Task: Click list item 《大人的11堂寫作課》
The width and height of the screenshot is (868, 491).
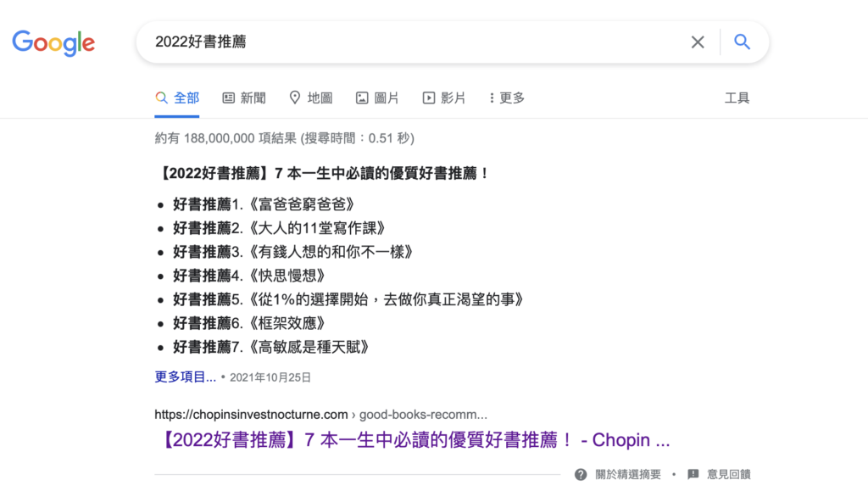Action: click(x=279, y=228)
